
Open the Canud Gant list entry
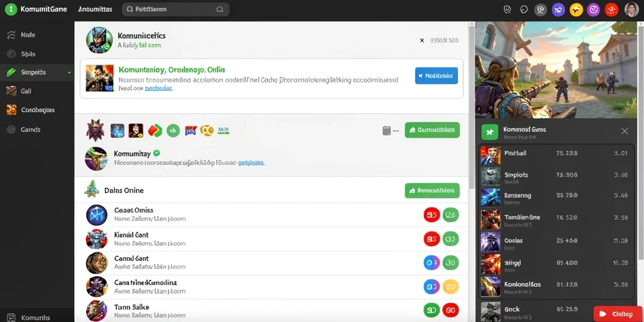[x=271, y=263]
